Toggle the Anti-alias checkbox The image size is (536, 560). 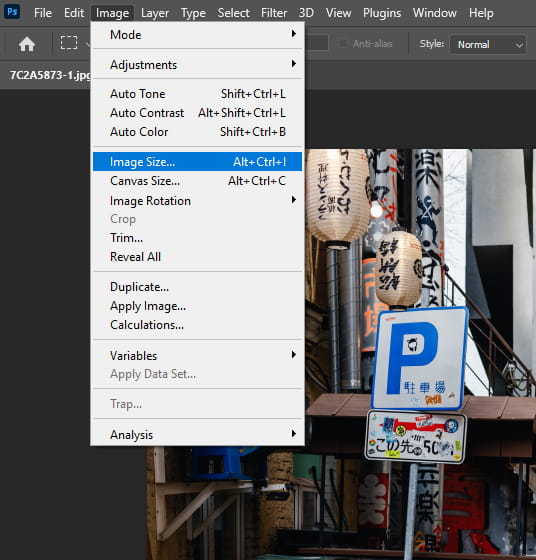pyautogui.click(x=342, y=44)
